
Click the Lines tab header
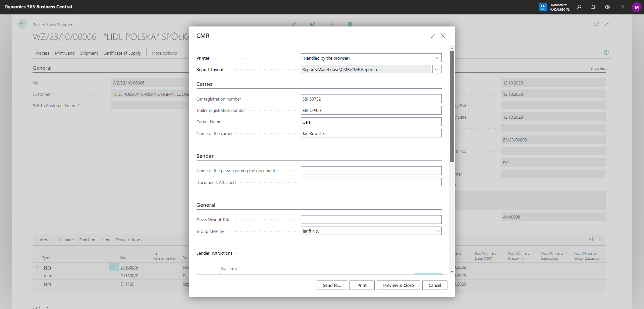[43, 240]
